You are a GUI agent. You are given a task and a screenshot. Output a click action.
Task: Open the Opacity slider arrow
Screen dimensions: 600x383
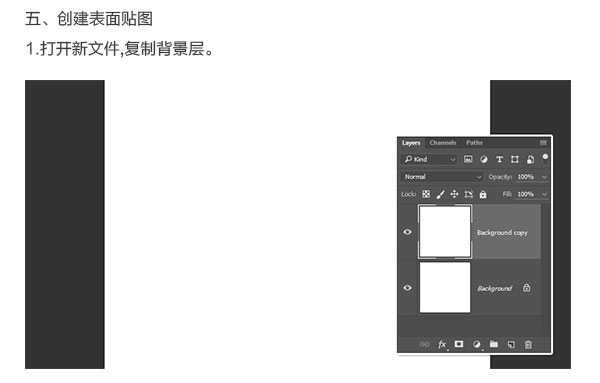point(544,177)
